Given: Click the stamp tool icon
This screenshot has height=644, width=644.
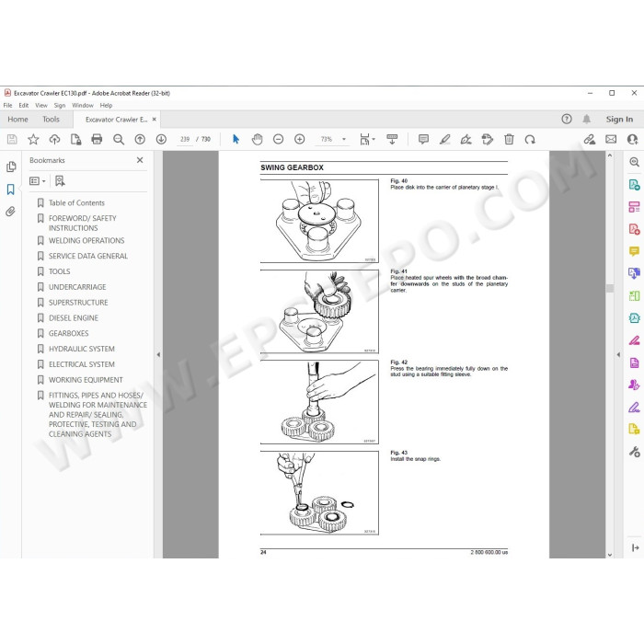Looking at the screenshot, I should click(x=488, y=140).
